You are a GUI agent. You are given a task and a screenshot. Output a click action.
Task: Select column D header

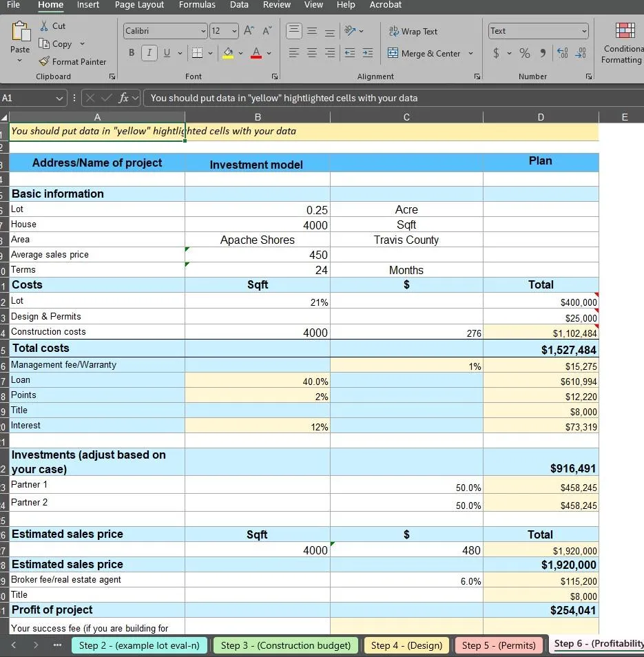pos(541,117)
